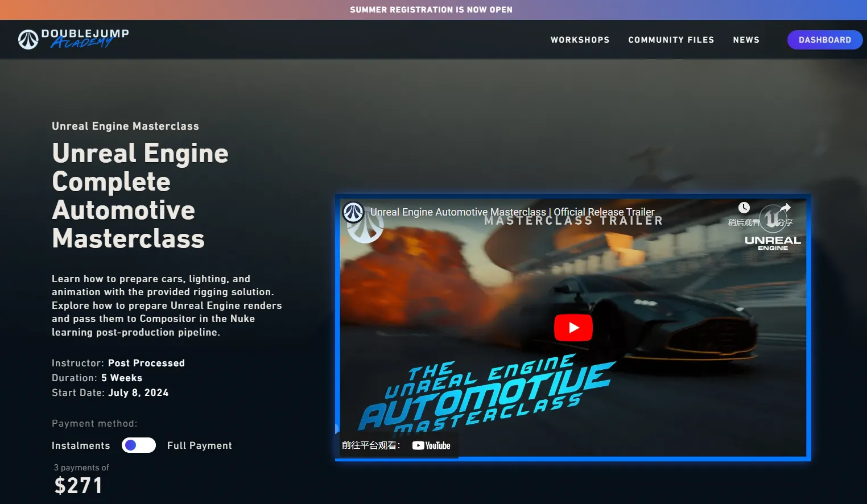Click the Share arrow icon on video
The height and width of the screenshot is (504, 867).
coord(785,208)
